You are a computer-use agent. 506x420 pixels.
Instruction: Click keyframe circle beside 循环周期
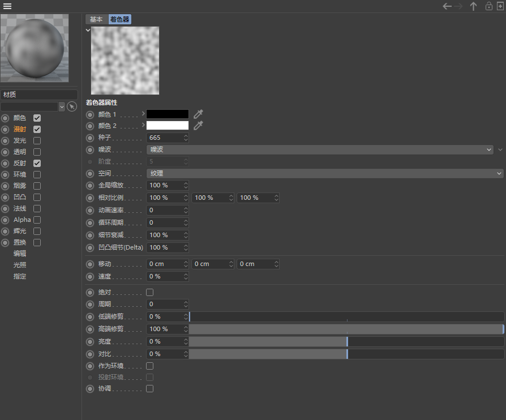(x=90, y=223)
